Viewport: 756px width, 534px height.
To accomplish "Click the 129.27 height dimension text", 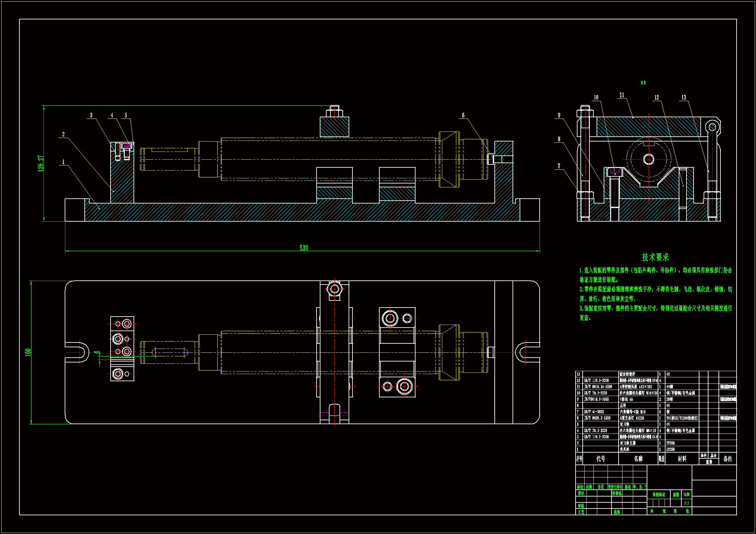I will click(x=40, y=163).
